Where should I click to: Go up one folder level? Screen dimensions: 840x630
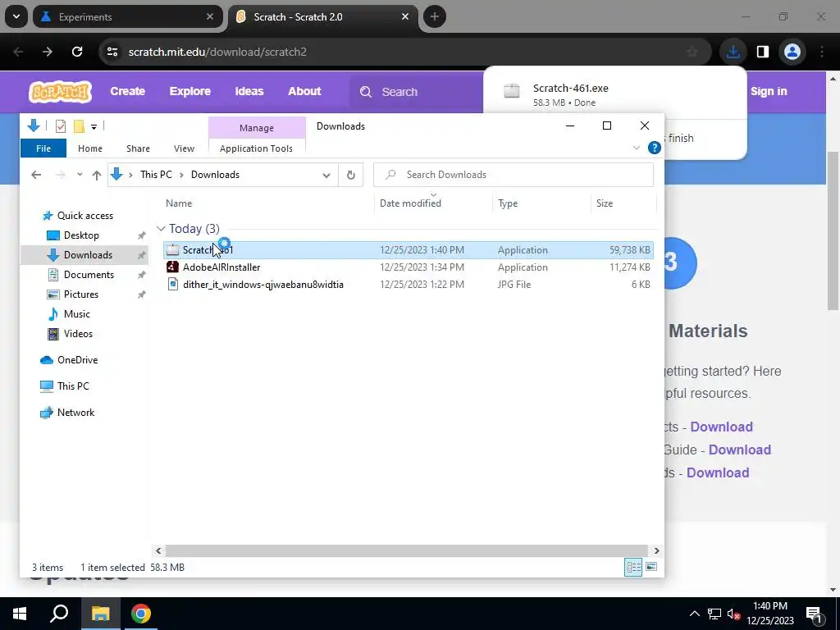[x=97, y=175]
